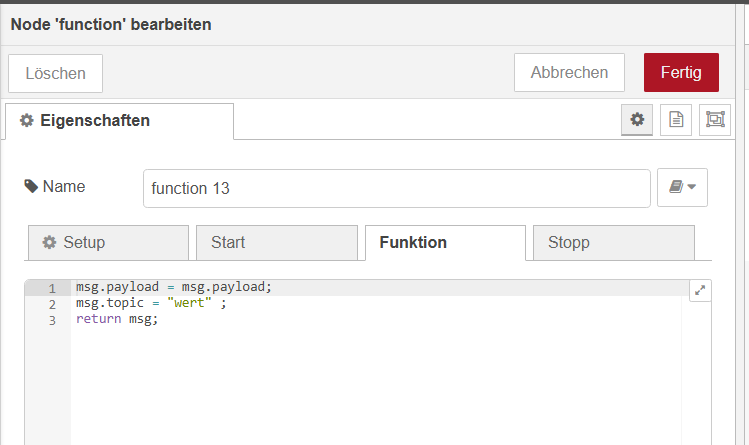The image size is (749, 445).
Task: Click code line 1 in editor
Action: (x=173, y=288)
